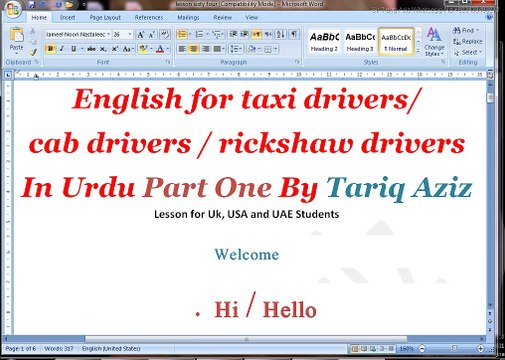Click Decrease Indent
This screenshot has width=505, height=360.
[x=233, y=34]
